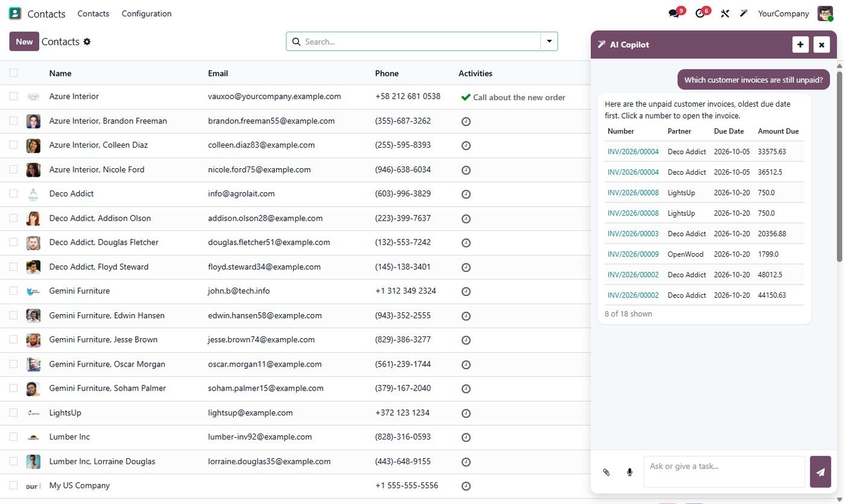This screenshot has width=844, height=504.
Task: Send the AI Copilot message
Action: coord(820,472)
